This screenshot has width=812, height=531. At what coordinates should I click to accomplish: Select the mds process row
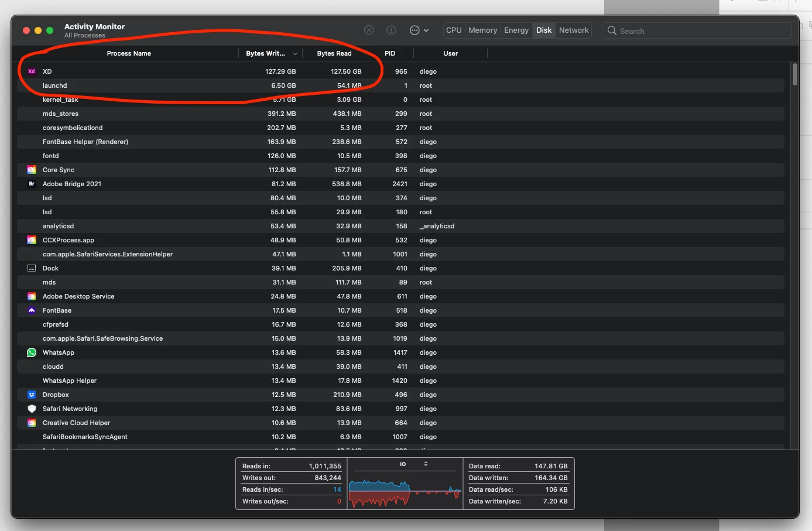click(x=401, y=282)
